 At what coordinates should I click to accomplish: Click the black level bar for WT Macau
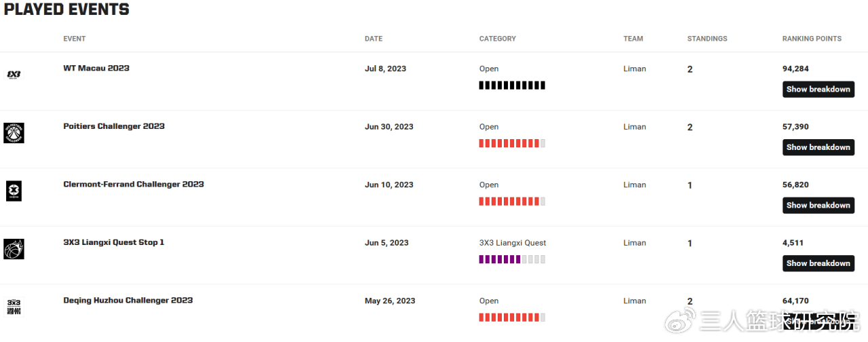click(512, 85)
